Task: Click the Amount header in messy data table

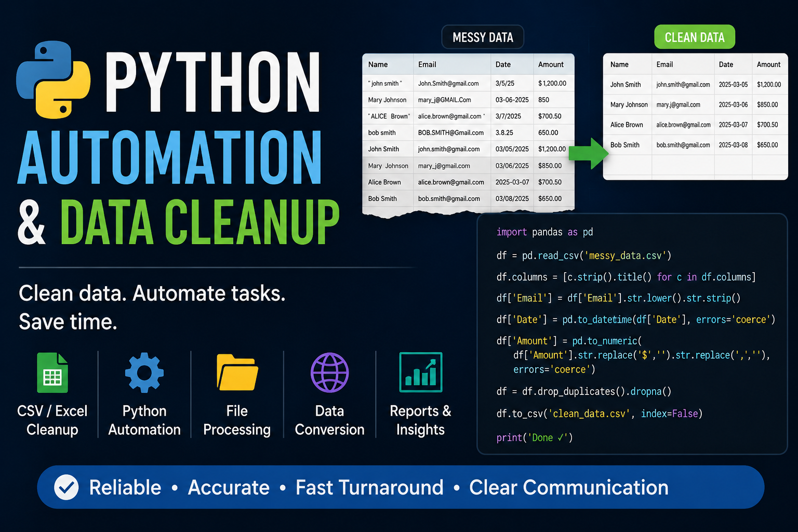Action: click(x=551, y=64)
